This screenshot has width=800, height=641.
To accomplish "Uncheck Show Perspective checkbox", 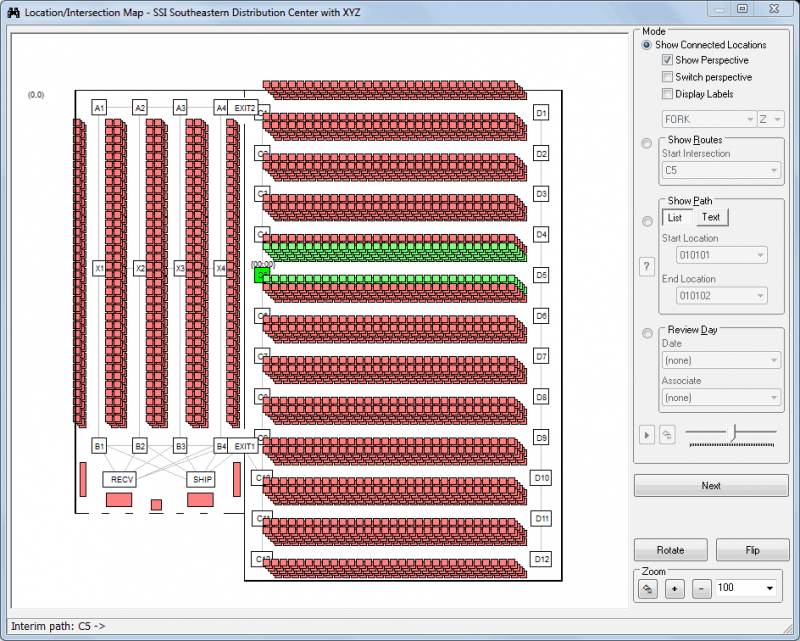I will pos(667,60).
